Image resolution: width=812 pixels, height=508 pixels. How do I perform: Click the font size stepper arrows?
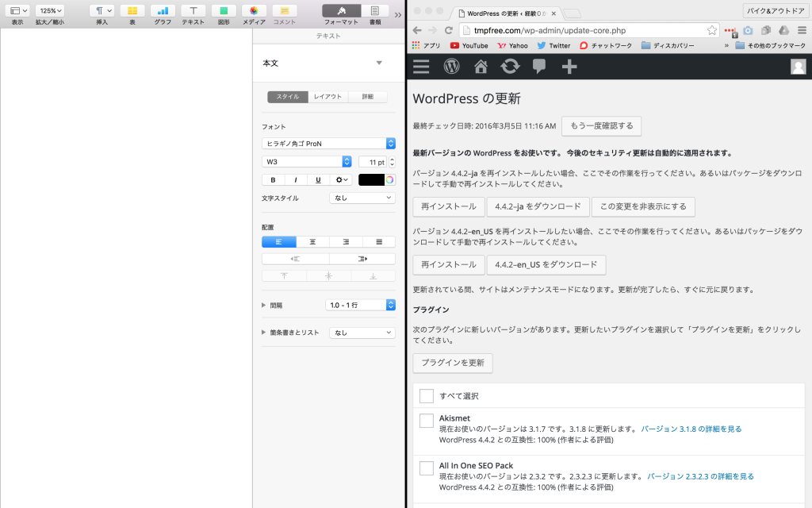392,162
